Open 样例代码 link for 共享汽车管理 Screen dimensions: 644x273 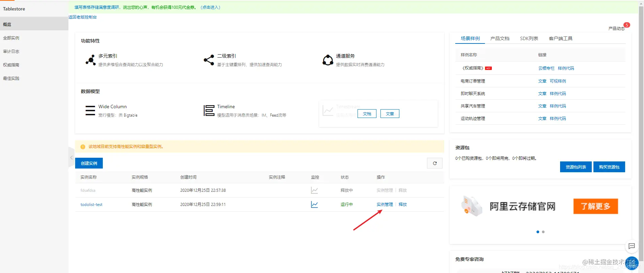[558, 106]
